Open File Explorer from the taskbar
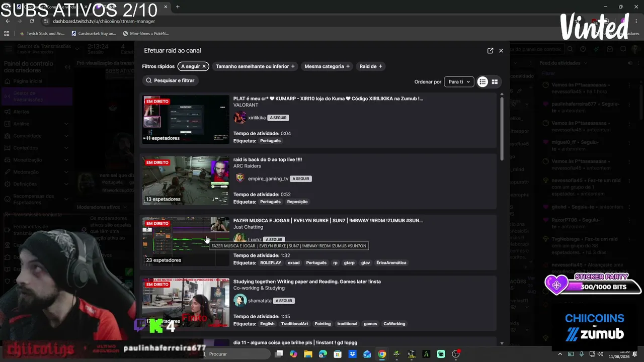Viewport: 644px width, 362px height. click(308, 354)
